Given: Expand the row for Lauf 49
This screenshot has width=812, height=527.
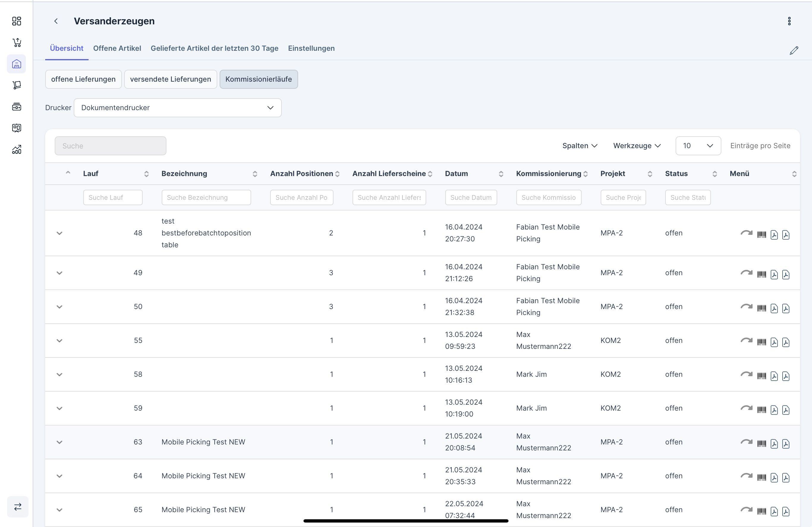Looking at the screenshot, I should pos(59,273).
